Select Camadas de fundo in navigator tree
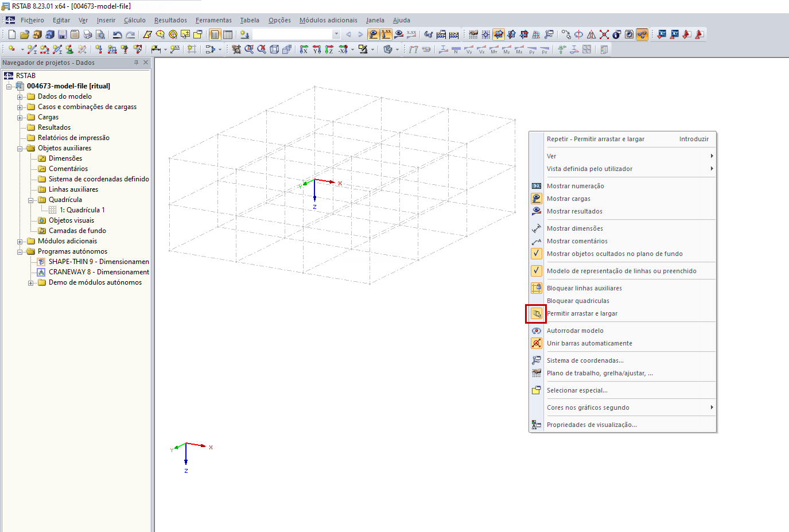Image resolution: width=789 pixels, height=532 pixels. coord(77,231)
